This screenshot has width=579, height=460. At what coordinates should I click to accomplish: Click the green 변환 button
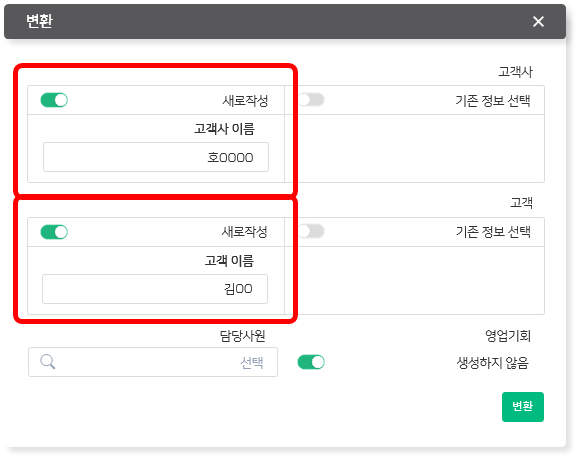(x=523, y=406)
